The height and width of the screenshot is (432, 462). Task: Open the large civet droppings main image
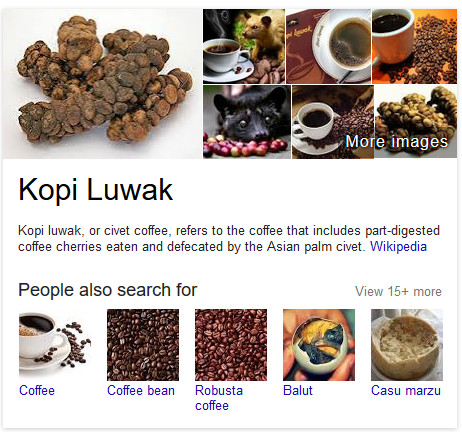102,84
